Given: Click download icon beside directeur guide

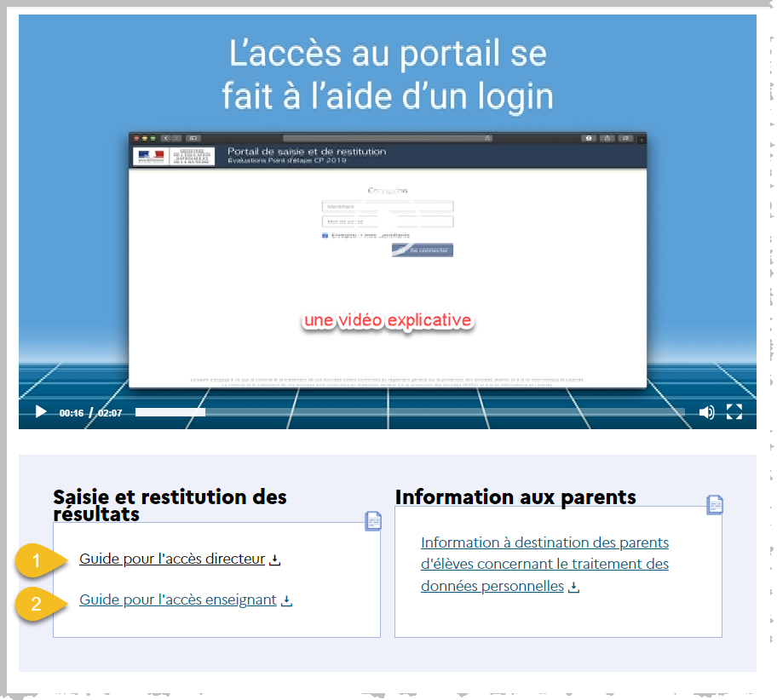Looking at the screenshot, I should 274,560.
